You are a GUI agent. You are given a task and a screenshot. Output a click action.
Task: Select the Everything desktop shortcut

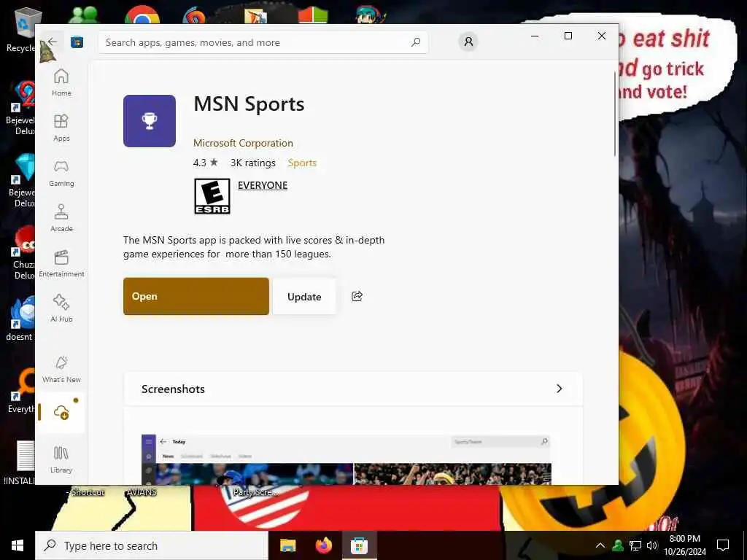click(21, 391)
